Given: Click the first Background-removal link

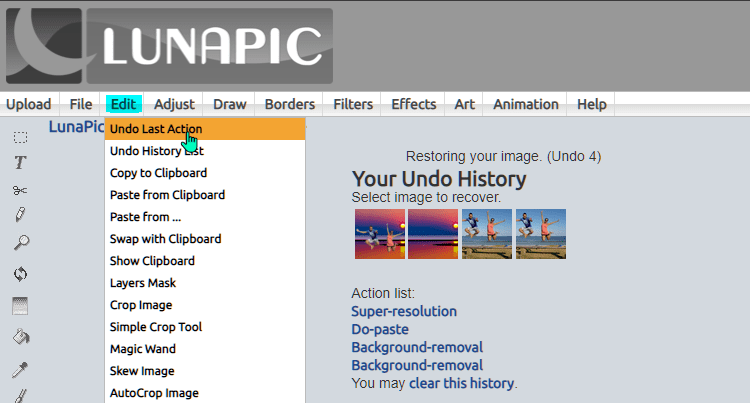Looking at the screenshot, I should pos(417,348).
